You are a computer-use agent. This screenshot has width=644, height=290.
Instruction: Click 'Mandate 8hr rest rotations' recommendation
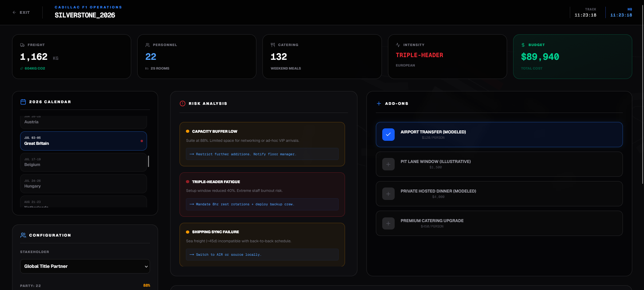[262, 204]
